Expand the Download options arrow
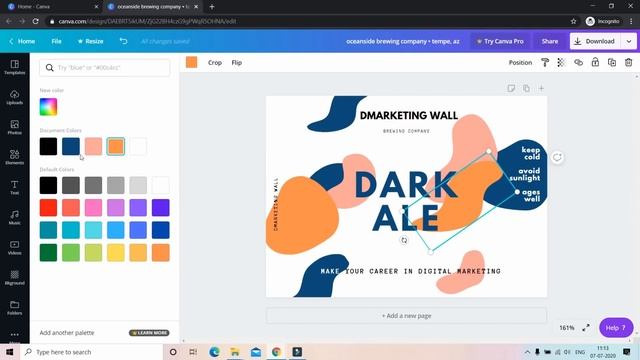The height and width of the screenshot is (360, 640). pos(629,41)
